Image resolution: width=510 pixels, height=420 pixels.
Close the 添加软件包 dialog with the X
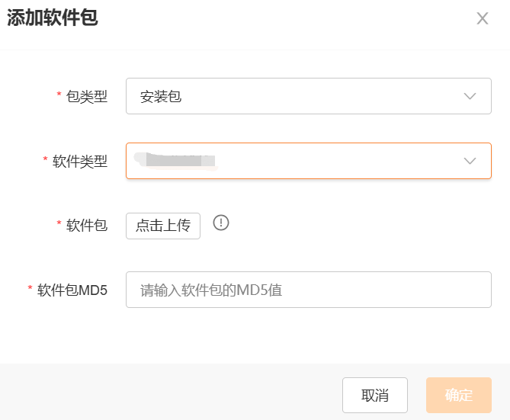pos(483,18)
